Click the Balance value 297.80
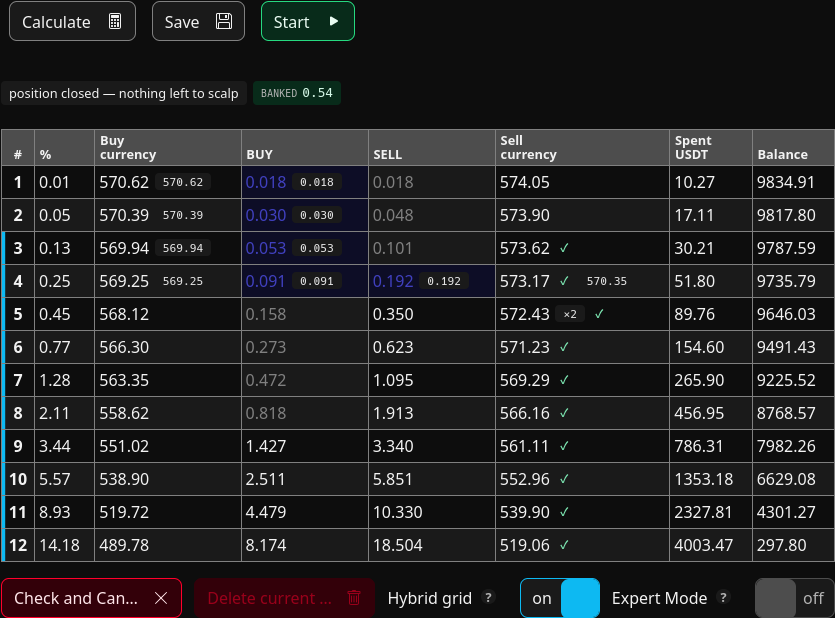The height and width of the screenshot is (618, 835). tap(781, 545)
